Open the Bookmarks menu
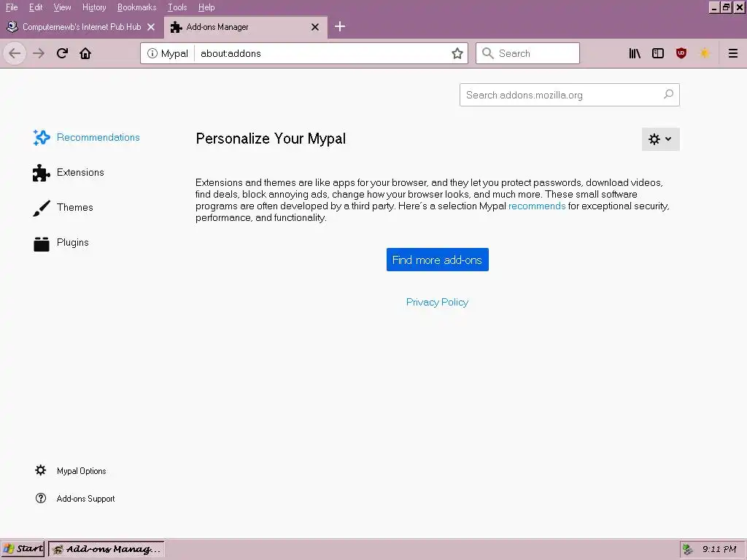747x560 pixels. (x=136, y=7)
